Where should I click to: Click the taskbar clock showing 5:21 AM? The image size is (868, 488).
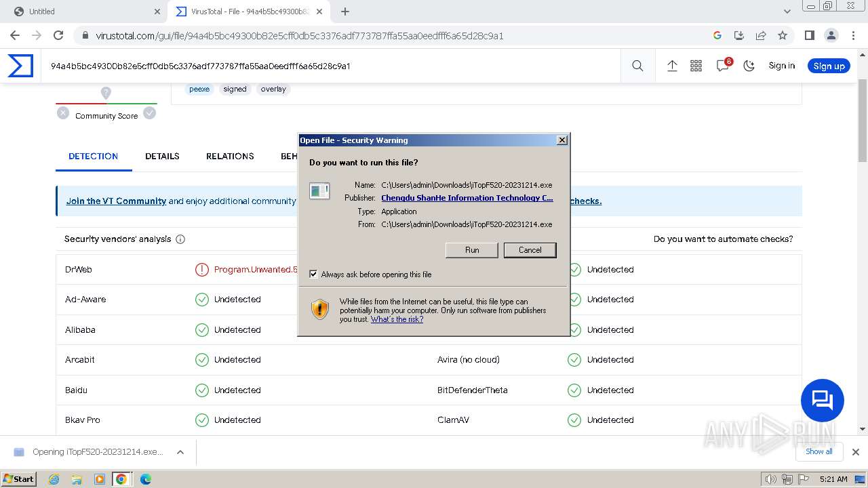[833, 479]
